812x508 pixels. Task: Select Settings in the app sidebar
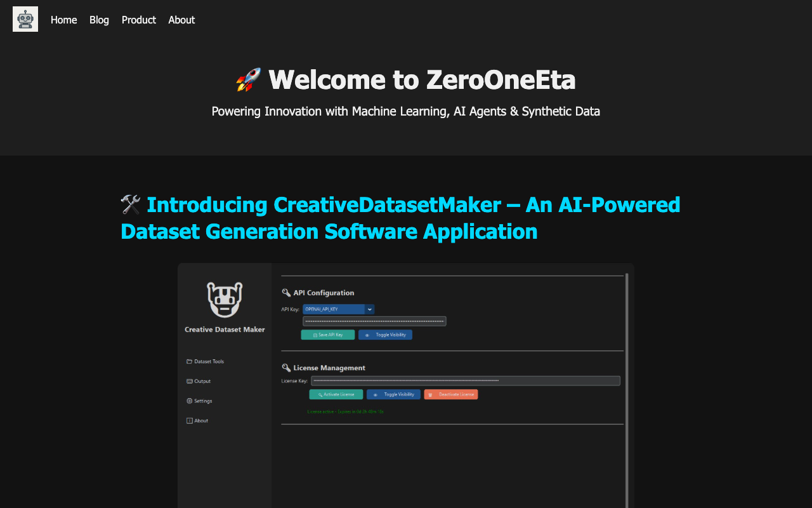pyautogui.click(x=199, y=401)
